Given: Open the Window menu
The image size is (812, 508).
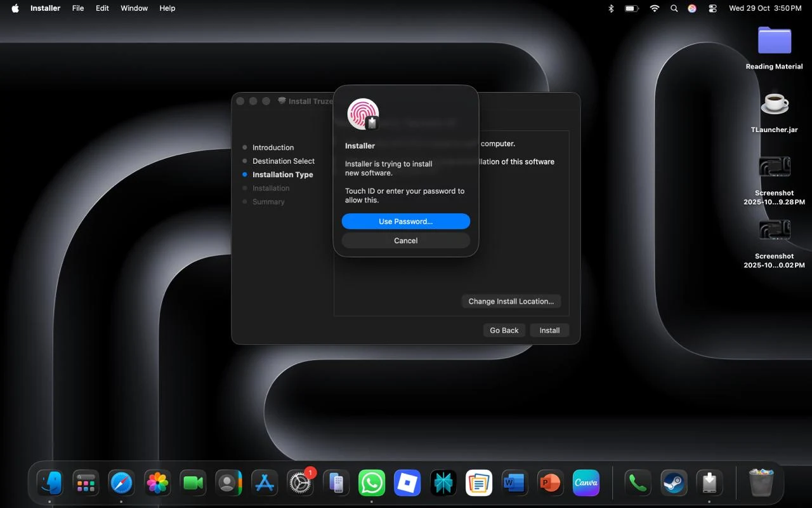Looking at the screenshot, I should click(134, 8).
